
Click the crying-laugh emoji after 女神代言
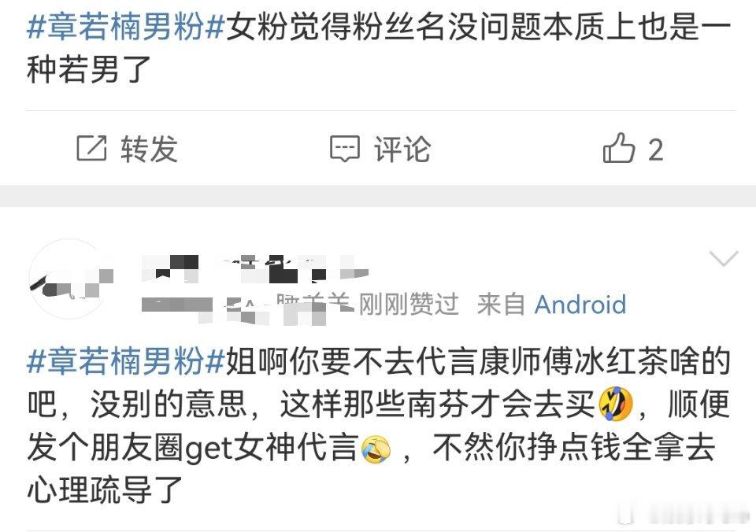pyautogui.click(x=376, y=449)
